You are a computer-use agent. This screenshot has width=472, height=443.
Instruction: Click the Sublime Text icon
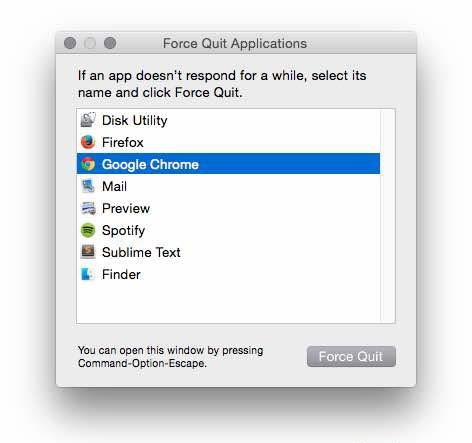(x=88, y=252)
